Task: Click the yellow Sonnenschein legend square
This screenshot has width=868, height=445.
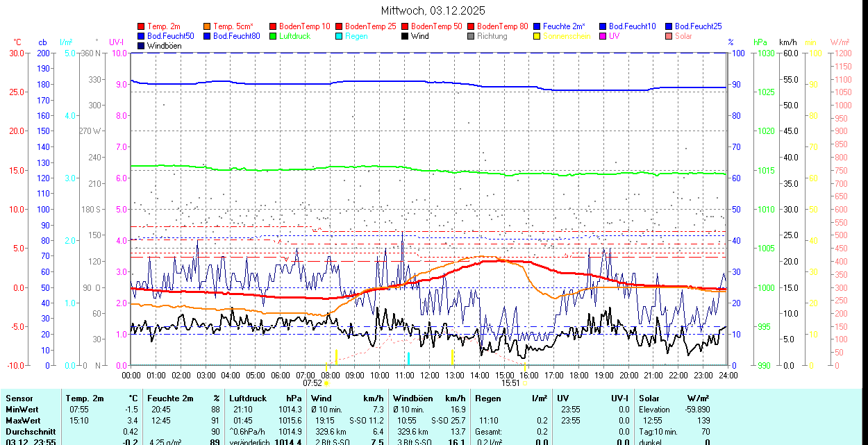Action: [537, 36]
